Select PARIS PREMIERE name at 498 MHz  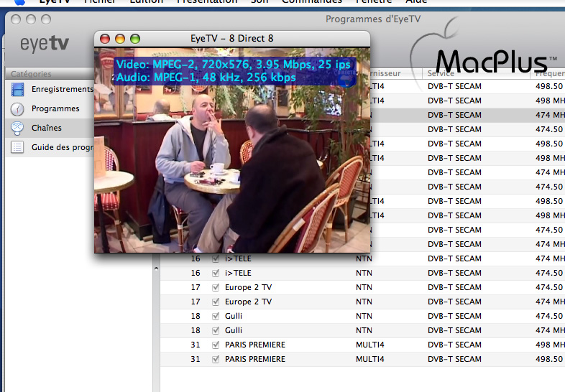click(255, 345)
